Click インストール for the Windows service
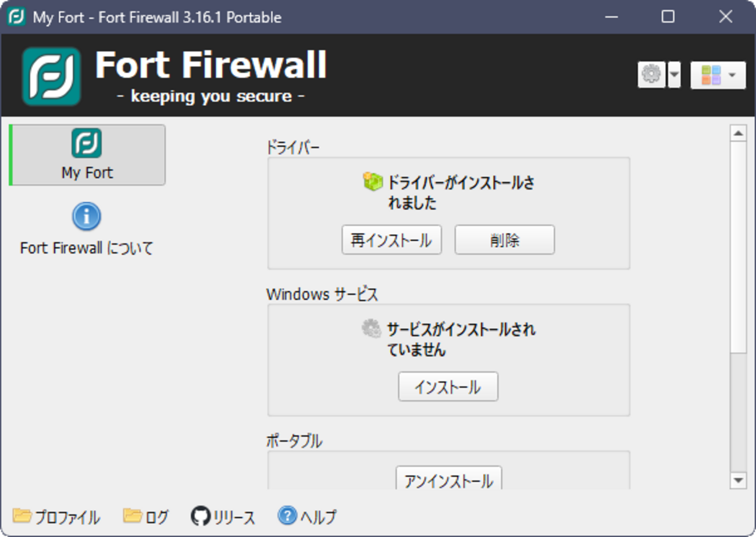Screen dimensions: 756x537 pyautogui.click(x=448, y=386)
